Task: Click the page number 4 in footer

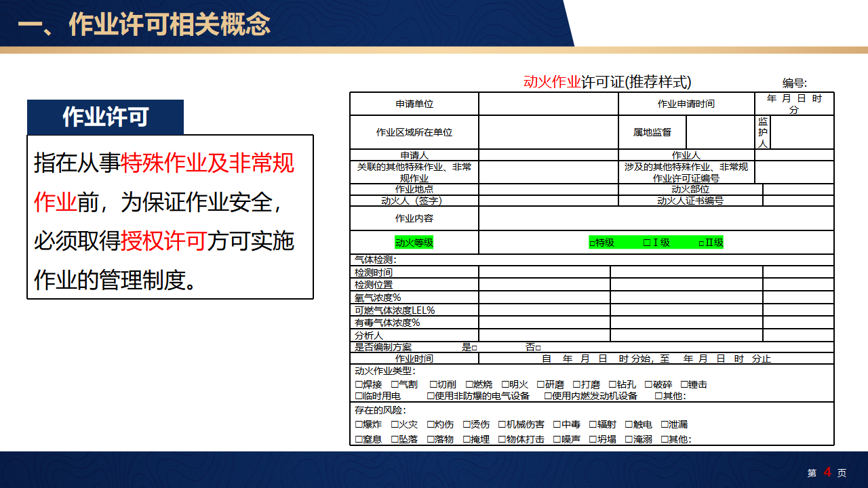Action: [827, 472]
